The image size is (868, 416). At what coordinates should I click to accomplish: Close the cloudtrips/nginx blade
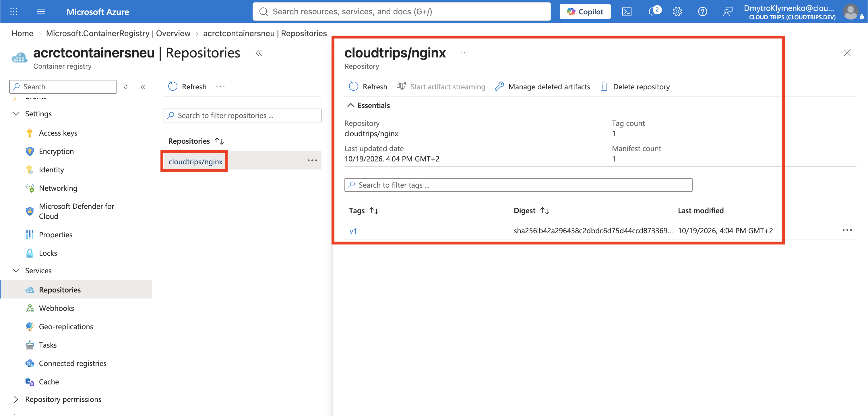[847, 53]
